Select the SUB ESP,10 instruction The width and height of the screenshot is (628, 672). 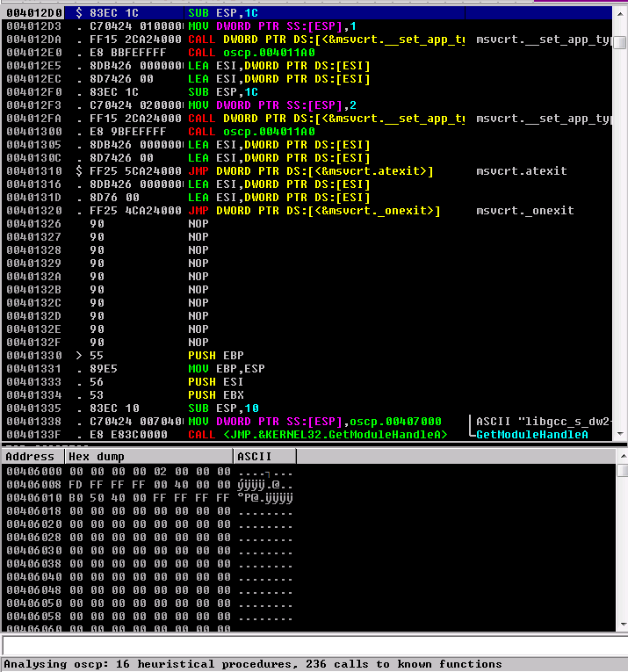tap(307, 408)
